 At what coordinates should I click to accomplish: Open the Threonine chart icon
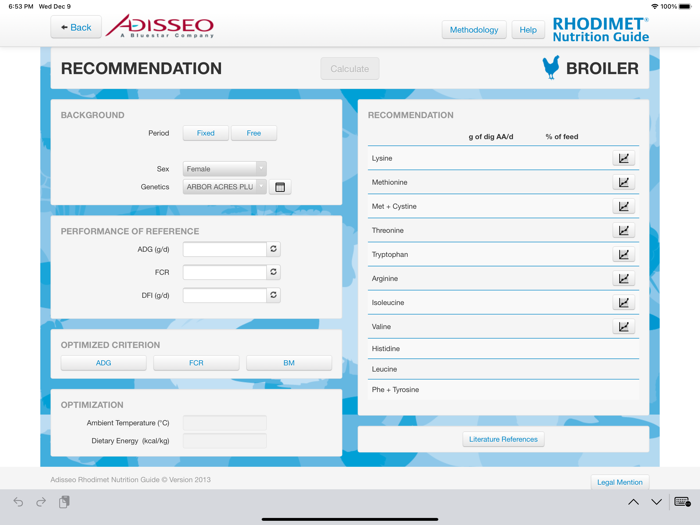point(623,230)
